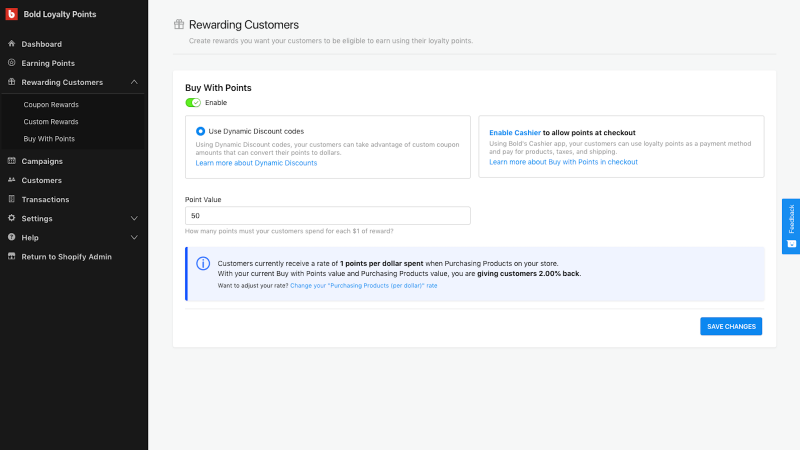
Task: Go to Coupon Rewards submenu
Action: pos(51,105)
